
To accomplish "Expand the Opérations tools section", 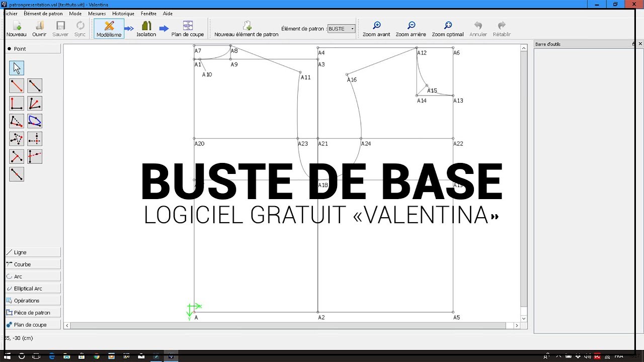I will pyautogui.click(x=33, y=301).
